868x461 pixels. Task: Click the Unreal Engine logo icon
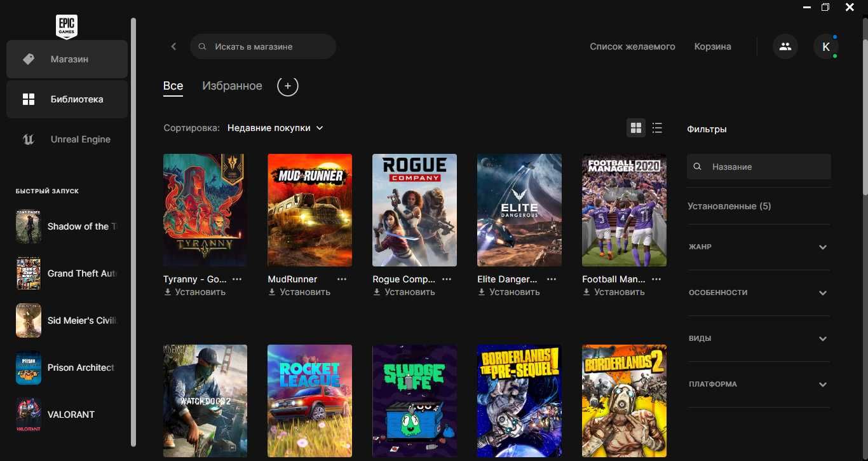pyautogui.click(x=29, y=139)
